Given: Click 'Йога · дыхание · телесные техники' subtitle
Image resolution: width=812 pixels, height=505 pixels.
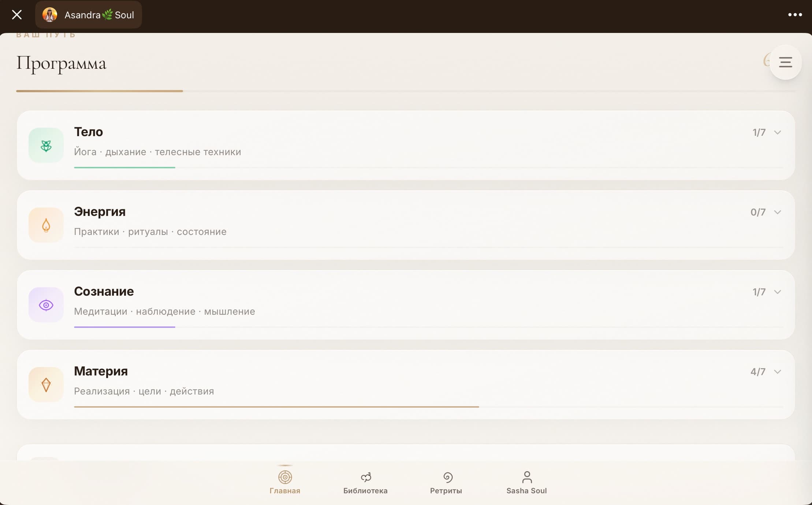Looking at the screenshot, I should point(157,152).
